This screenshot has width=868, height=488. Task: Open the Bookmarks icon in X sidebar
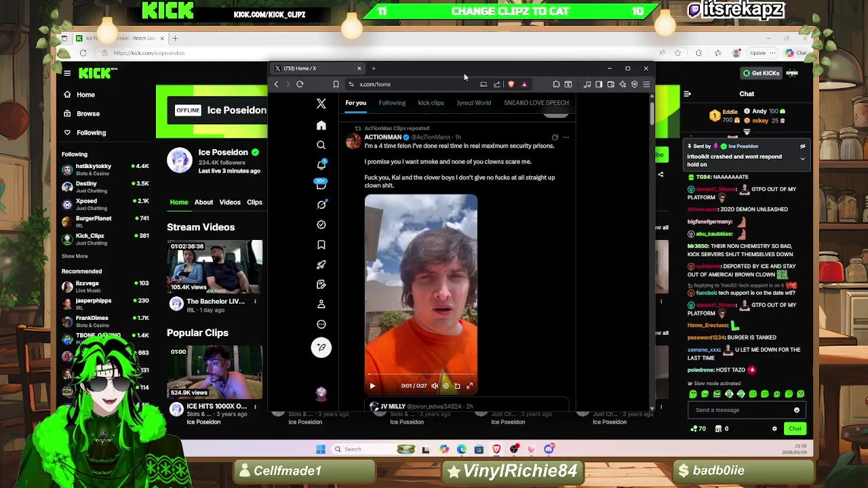click(321, 245)
